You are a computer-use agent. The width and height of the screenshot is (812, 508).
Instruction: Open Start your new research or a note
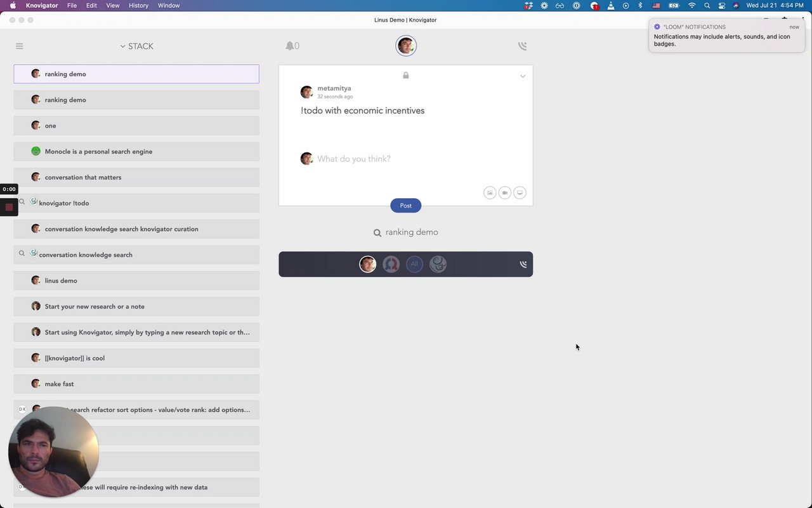tap(136, 306)
